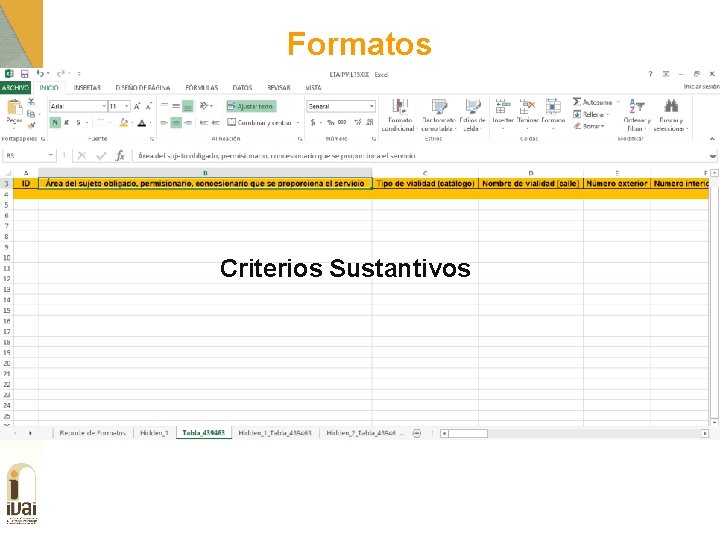Click the Insertar celdas icon
This screenshot has width=720, height=540.
click(x=503, y=107)
